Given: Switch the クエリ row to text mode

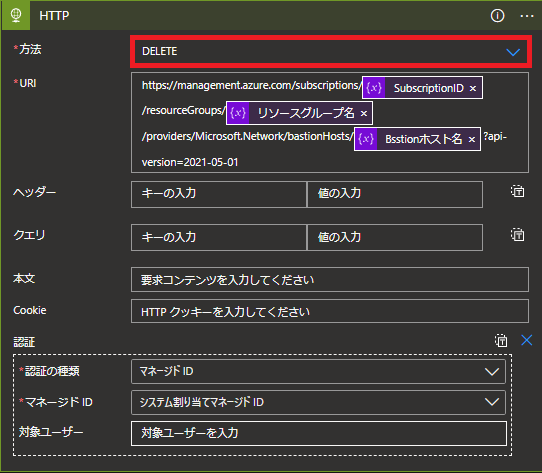Looking at the screenshot, I should [x=517, y=234].
